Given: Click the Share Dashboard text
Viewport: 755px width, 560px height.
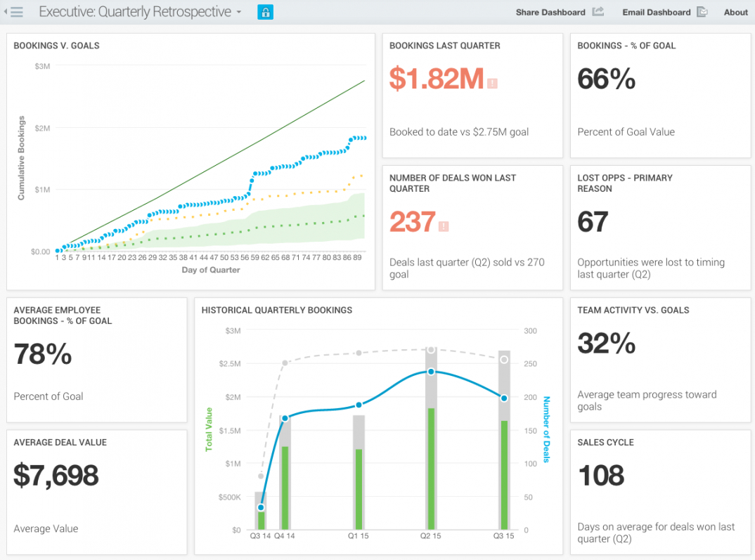Looking at the screenshot, I should tap(550, 12).
